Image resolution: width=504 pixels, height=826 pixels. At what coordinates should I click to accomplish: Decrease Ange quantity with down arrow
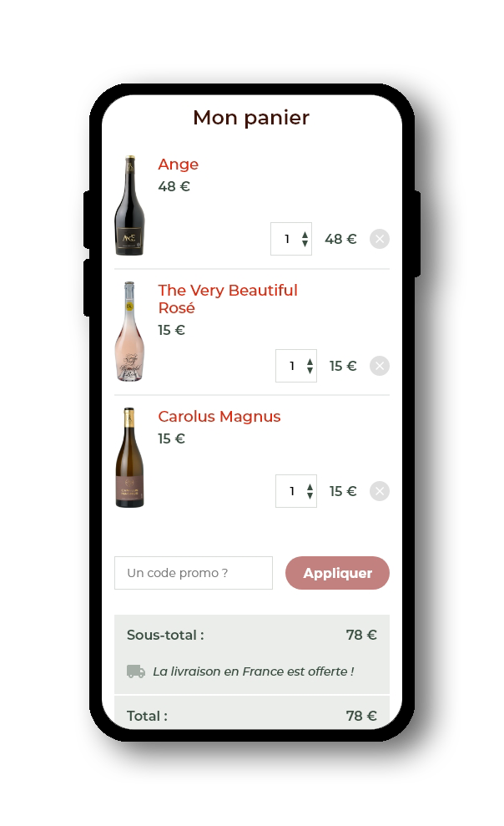click(305, 244)
